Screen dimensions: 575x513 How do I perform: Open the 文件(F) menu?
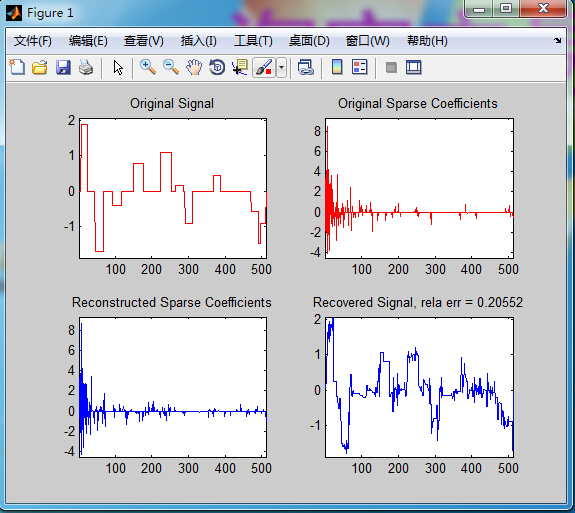[33, 41]
